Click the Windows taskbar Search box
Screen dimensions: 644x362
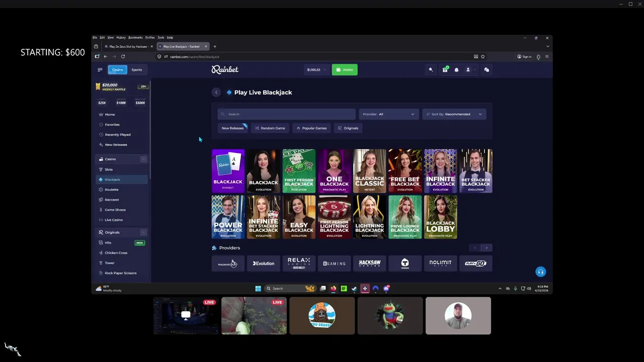tap(290, 289)
